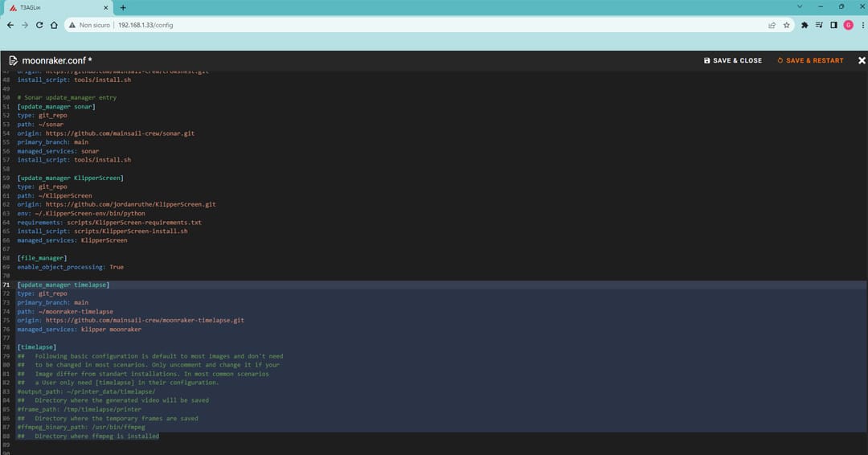
Task: Click SAVE & RESTART button
Action: click(x=810, y=60)
